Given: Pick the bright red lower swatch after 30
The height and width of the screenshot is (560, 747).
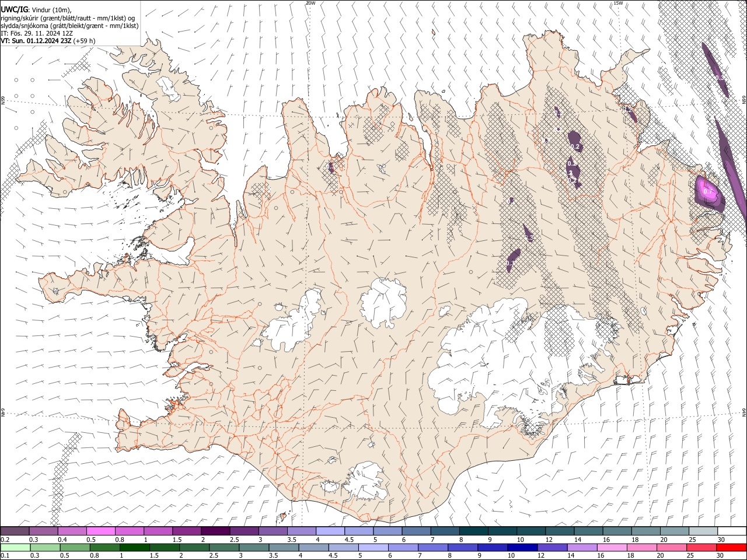Looking at the screenshot, I should 732,547.
